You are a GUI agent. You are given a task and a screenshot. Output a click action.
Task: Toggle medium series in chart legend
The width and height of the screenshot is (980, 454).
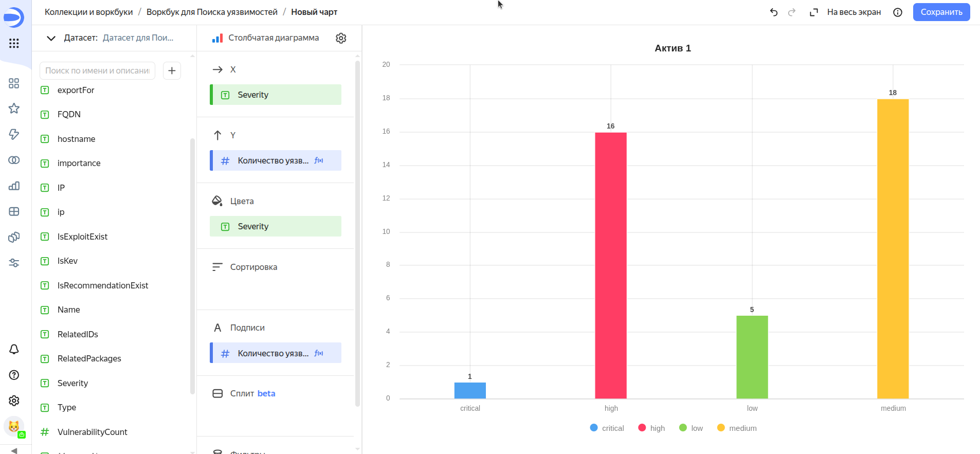point(737,428)
